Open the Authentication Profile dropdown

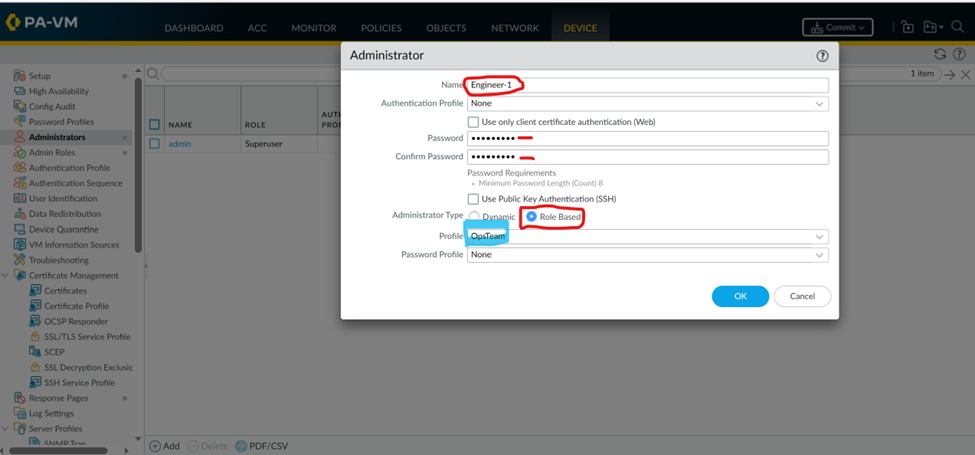(820, 104)
